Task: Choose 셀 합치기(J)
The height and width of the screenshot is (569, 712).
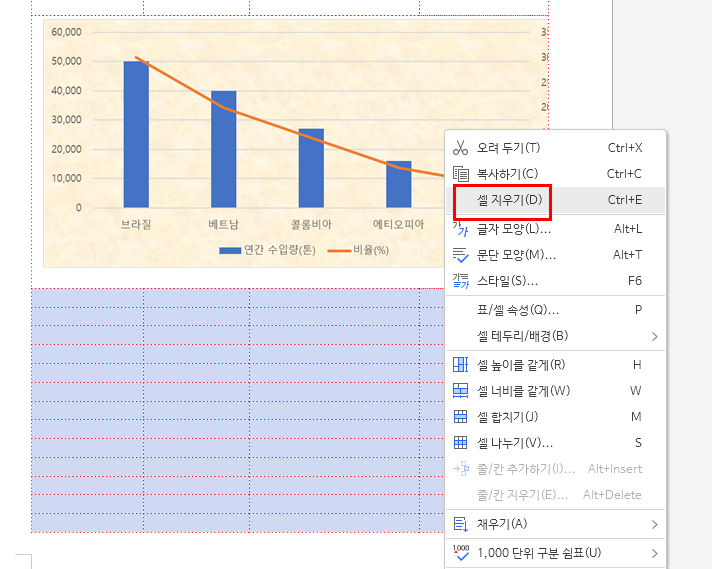Action: point(556,416)
